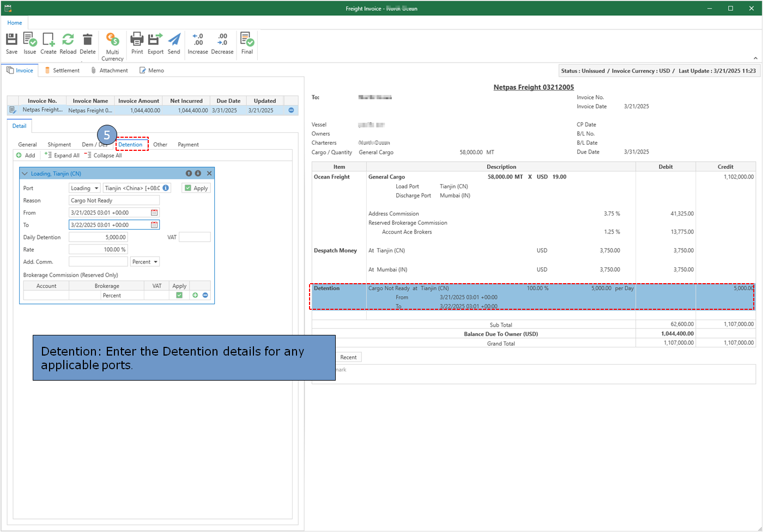763x532 pixels.
Task: Click the Save icon in the toolbar
Action: tap(11, 44)
